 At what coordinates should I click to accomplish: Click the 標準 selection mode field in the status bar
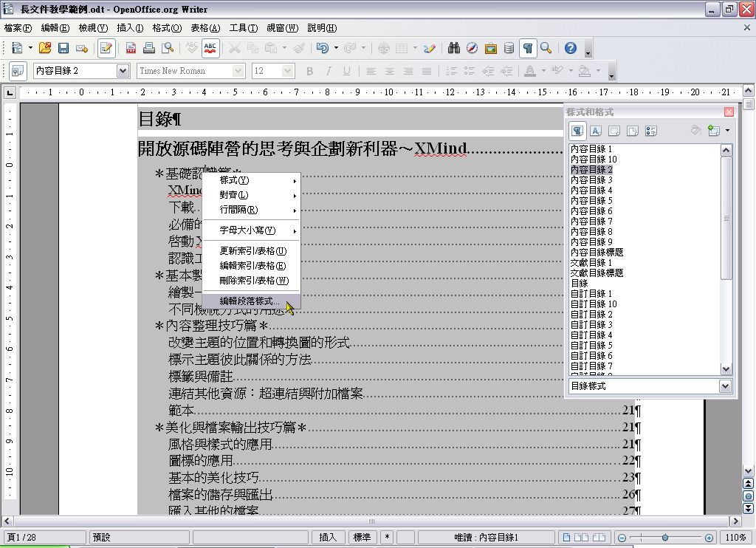click(x=362, y=538)
